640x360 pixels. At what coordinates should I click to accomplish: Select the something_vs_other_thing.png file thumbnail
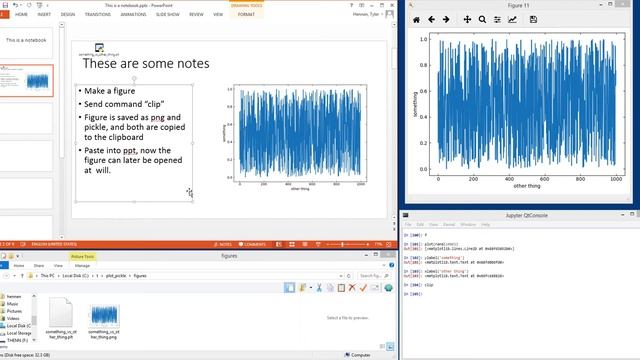104,315
